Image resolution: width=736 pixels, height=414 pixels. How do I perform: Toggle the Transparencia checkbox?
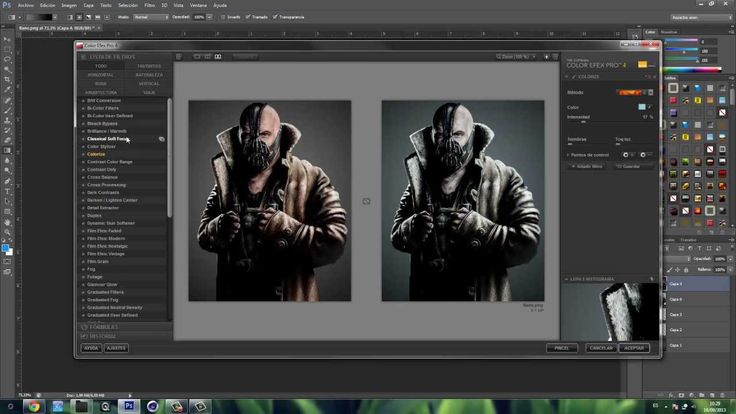(275, 17)
